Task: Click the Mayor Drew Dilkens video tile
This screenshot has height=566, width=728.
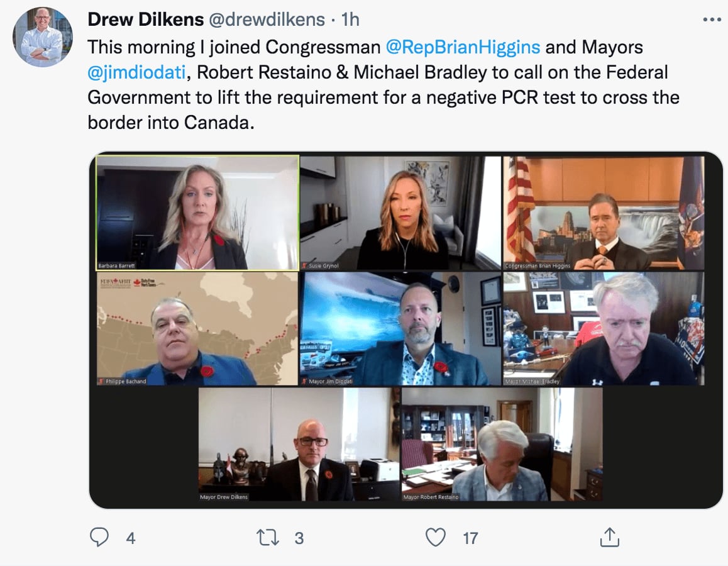Action: tap(299, 445)
